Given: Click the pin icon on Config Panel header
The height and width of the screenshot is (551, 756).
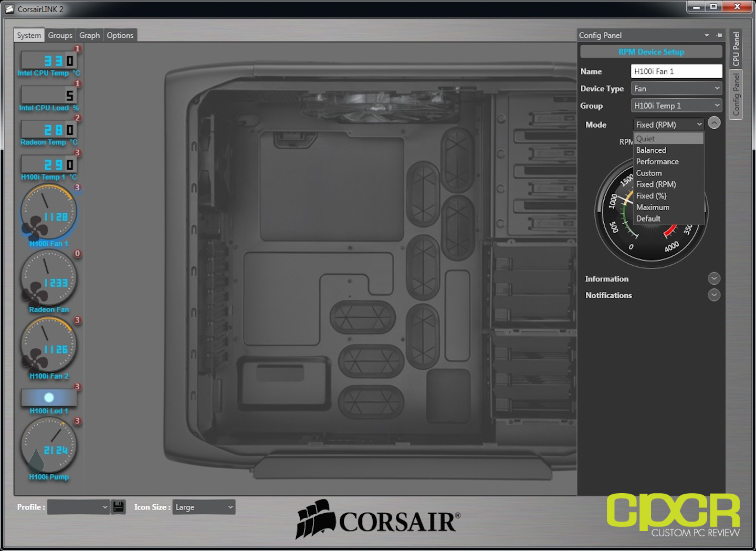Looking at the screenshot, I should (719, 35).
